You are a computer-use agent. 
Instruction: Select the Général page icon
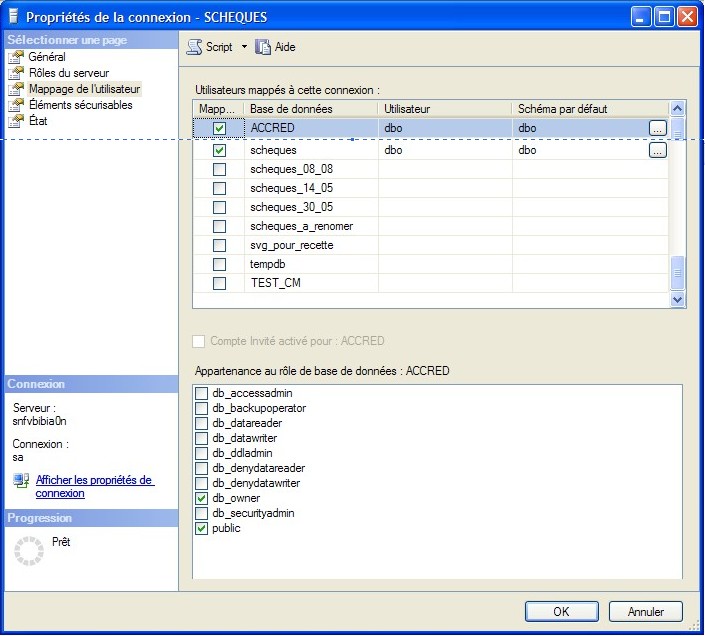click(x=16, y=57)
